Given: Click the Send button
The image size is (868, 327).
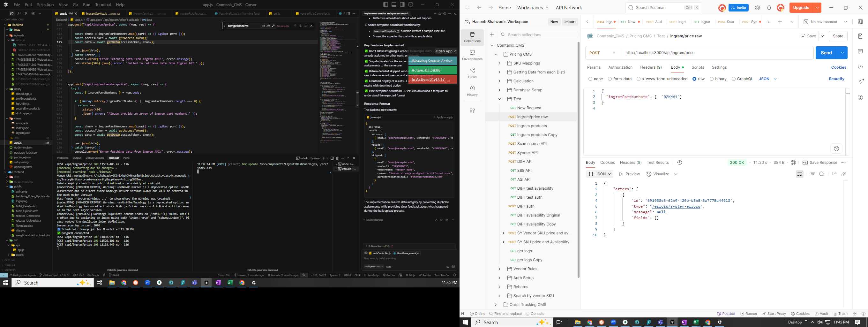Looking at the screenshot, I should coord(826,53).
